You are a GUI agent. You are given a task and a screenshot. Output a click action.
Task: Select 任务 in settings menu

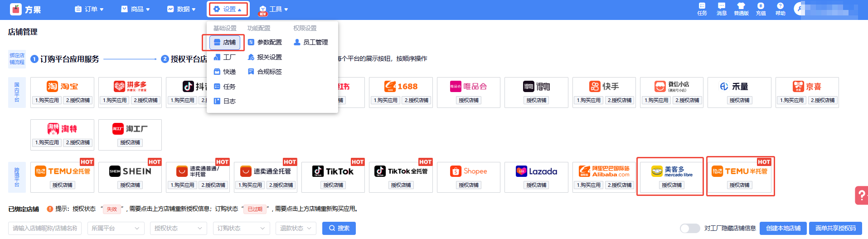click(x=225, y=87)
